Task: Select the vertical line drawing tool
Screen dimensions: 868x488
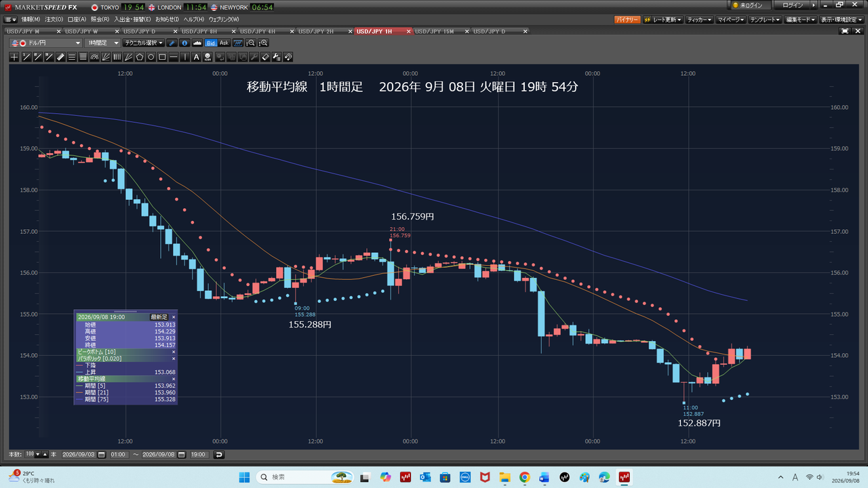Action: click(x=185, y=57)
